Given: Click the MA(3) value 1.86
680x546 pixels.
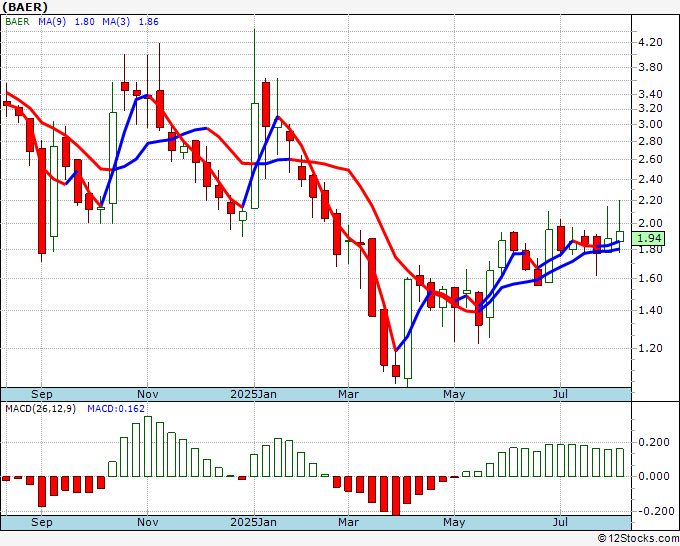Looking at the screenshot, I should (x=148, y=22).
